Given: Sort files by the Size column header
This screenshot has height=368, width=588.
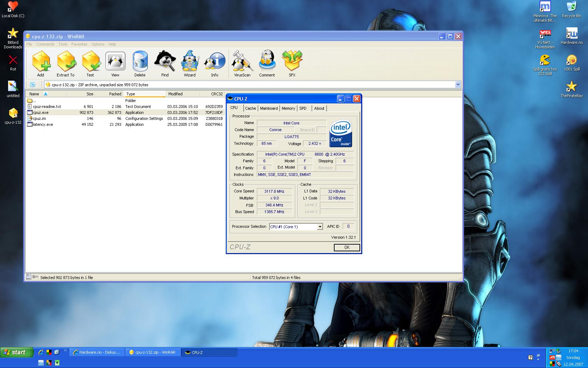Looking at the screenshot, I should 81,94.
